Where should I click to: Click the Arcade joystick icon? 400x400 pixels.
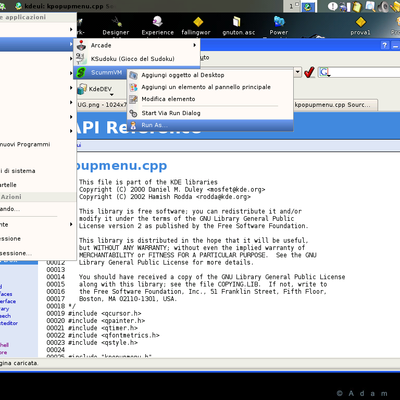(x=81, y=45)
